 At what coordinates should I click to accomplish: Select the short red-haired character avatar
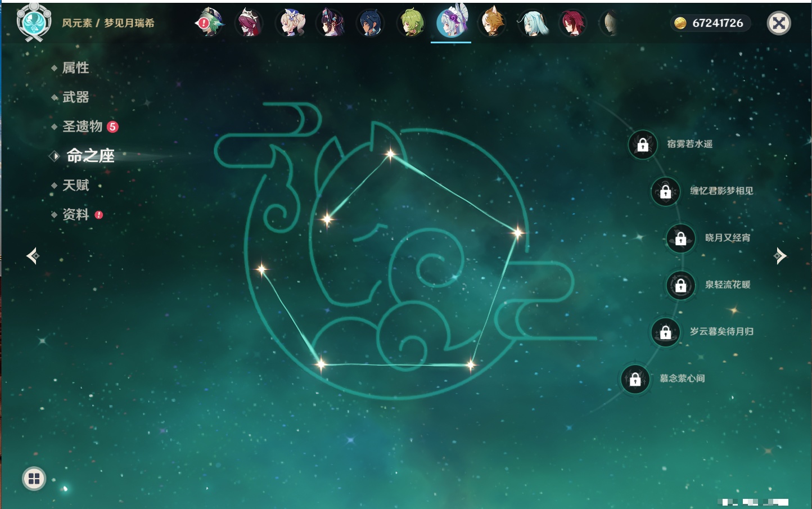pos(572,23)
